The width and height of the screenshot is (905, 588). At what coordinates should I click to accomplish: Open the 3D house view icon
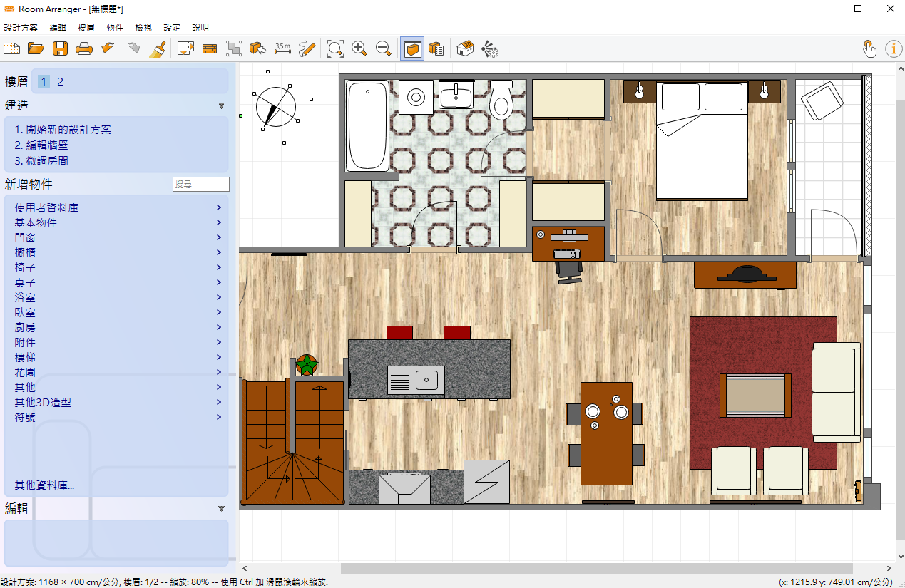pos(465,48)
